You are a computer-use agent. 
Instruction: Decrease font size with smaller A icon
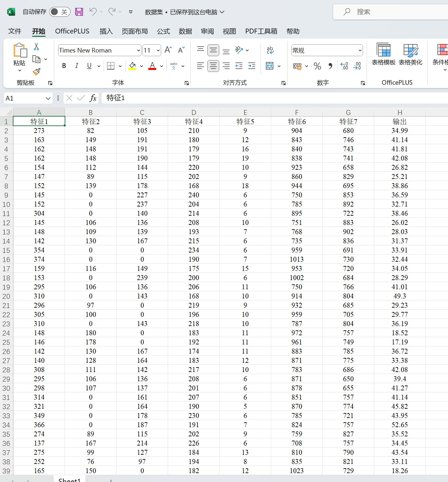pos(181,50)
